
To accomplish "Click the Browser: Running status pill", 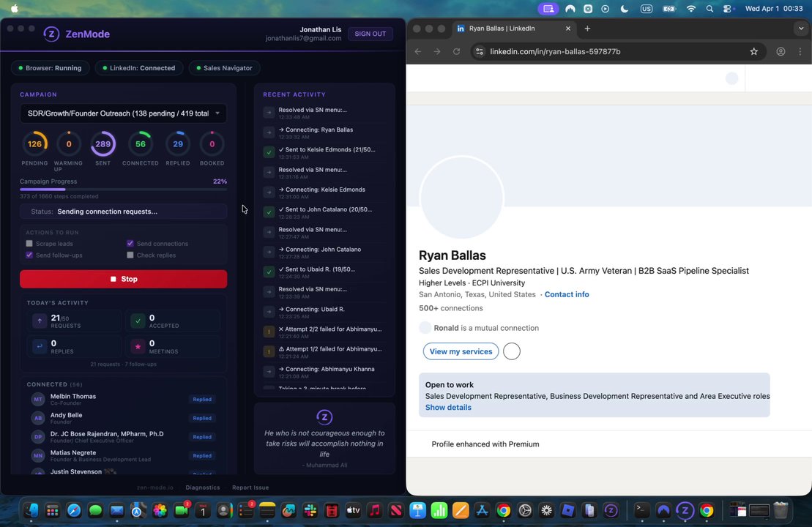I will point(50,68).
